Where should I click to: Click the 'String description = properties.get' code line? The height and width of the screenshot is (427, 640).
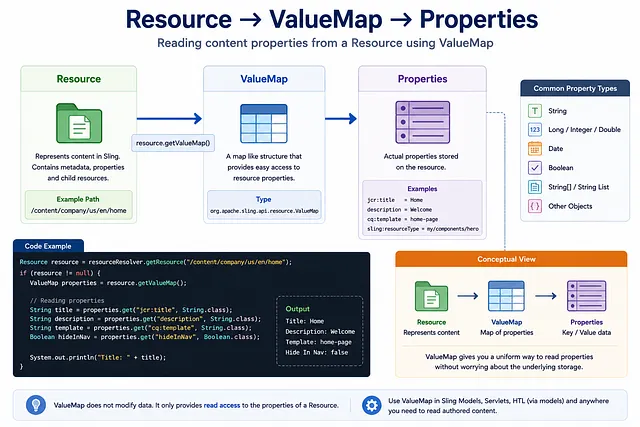[x=145, y=319]
